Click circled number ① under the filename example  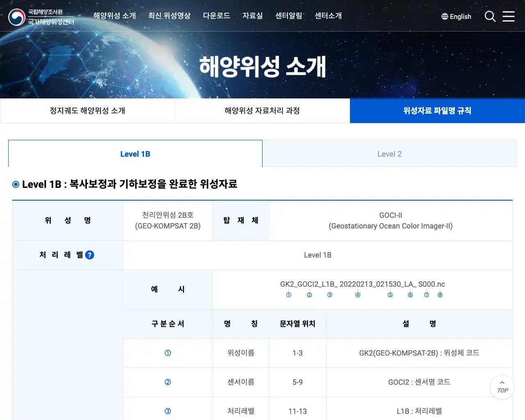[x=289, y=294]
